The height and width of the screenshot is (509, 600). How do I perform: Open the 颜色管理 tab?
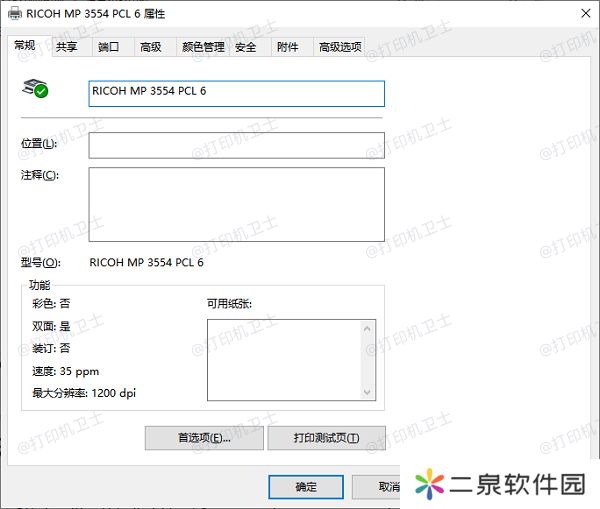click(203, 47)
